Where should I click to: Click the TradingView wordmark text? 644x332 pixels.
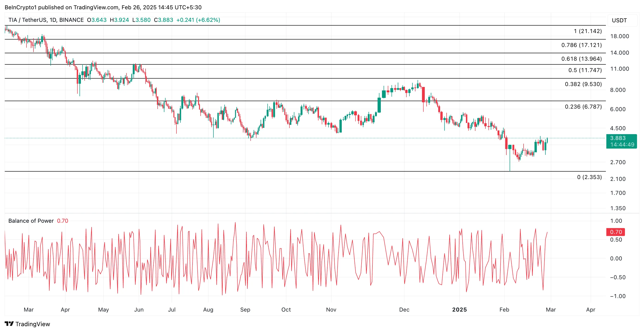(x=33, y=324)
